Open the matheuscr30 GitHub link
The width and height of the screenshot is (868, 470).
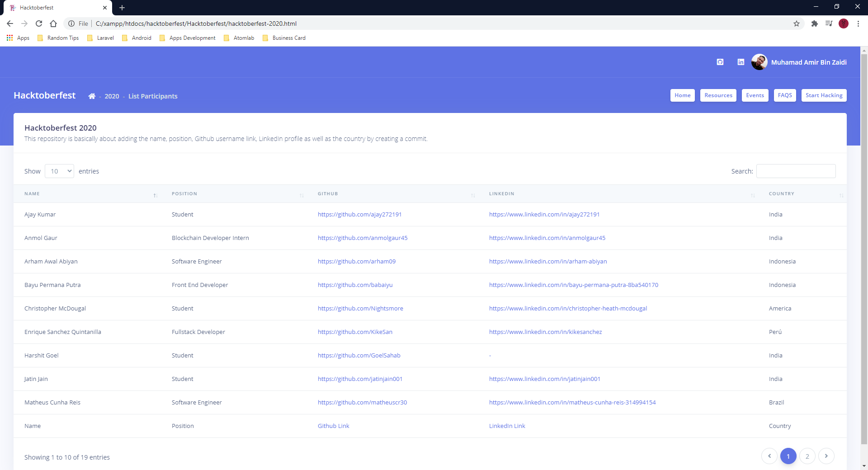click(362, 403)
